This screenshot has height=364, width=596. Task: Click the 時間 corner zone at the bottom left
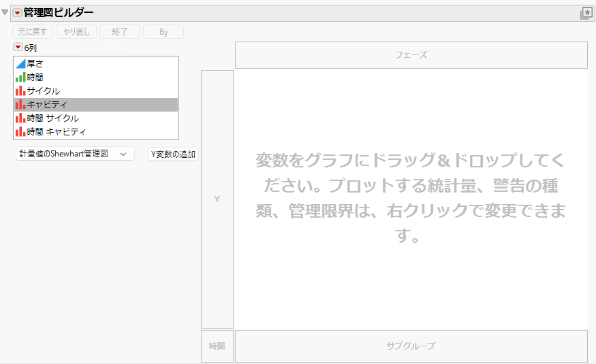coord(217,346)
